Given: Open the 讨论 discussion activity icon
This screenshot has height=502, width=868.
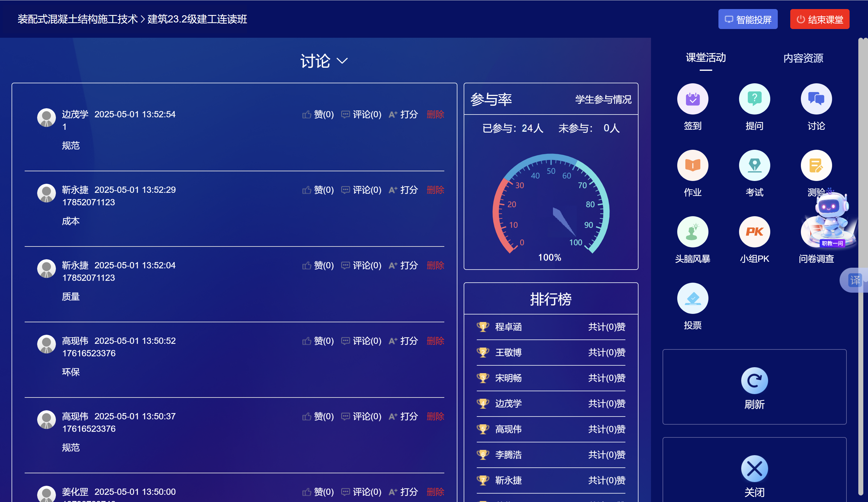Looking at the screenshot, I should pos(816,99).
